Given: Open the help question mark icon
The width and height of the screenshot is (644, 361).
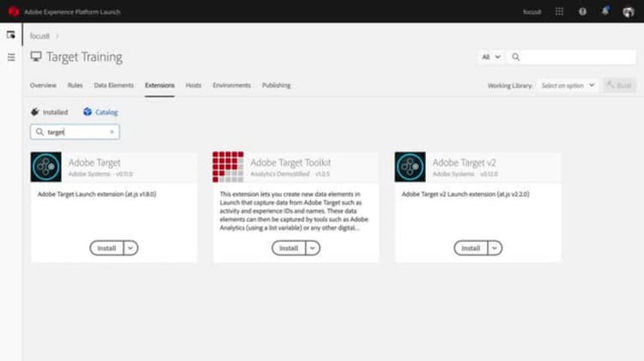Looking at the screenshot, I should [582, 11].
